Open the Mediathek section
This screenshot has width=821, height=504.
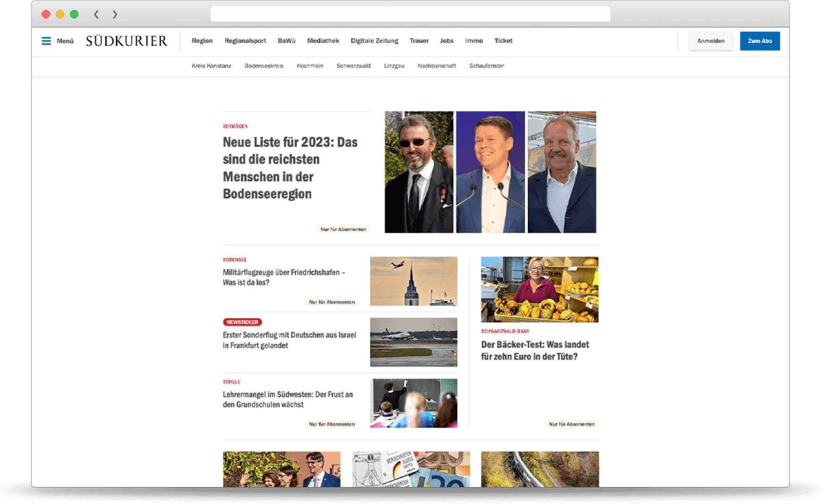click(323, 40)
